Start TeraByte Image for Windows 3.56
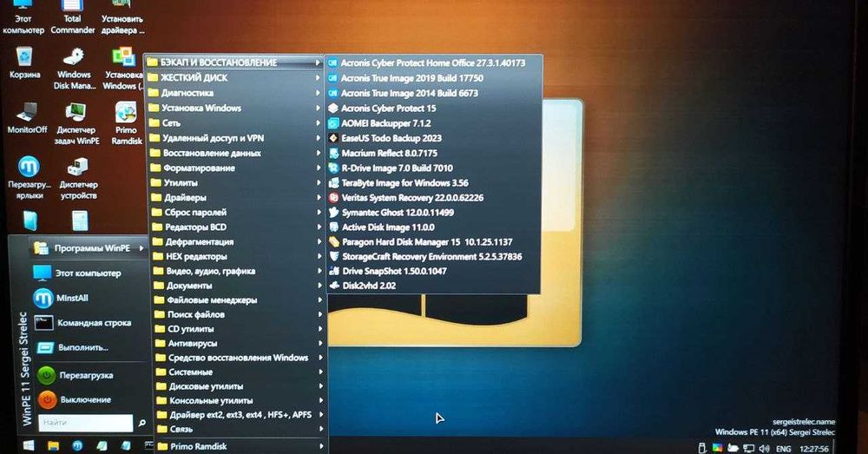Screen dimensions: 868x454 [433, 182]
